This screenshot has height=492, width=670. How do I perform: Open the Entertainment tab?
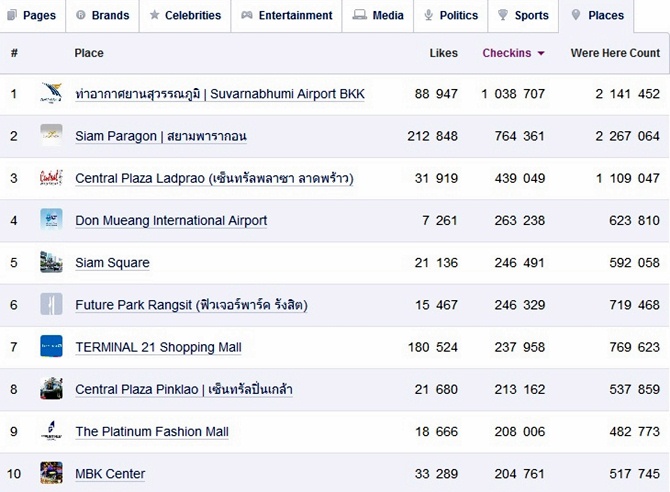pos(286,15)
